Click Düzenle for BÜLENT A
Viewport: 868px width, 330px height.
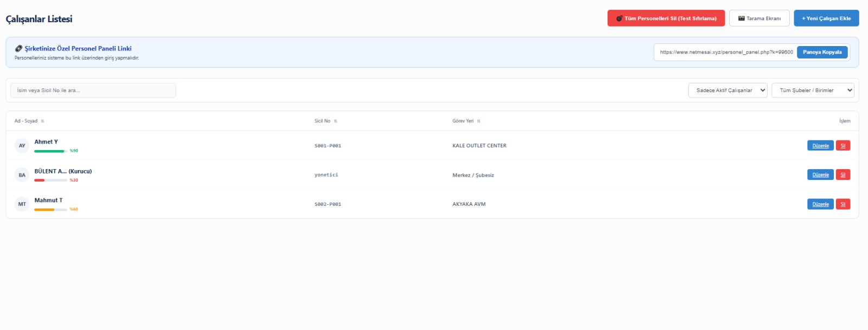820,174
